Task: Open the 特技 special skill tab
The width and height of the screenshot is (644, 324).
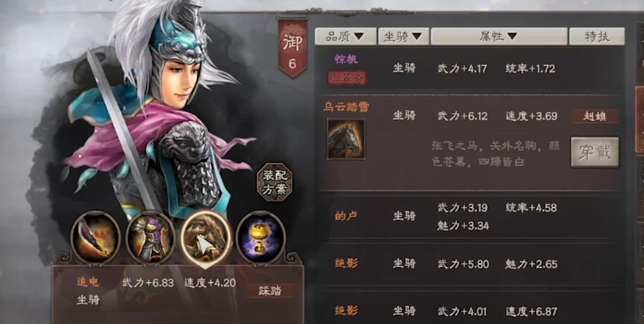Action: [x=597, y=36]
